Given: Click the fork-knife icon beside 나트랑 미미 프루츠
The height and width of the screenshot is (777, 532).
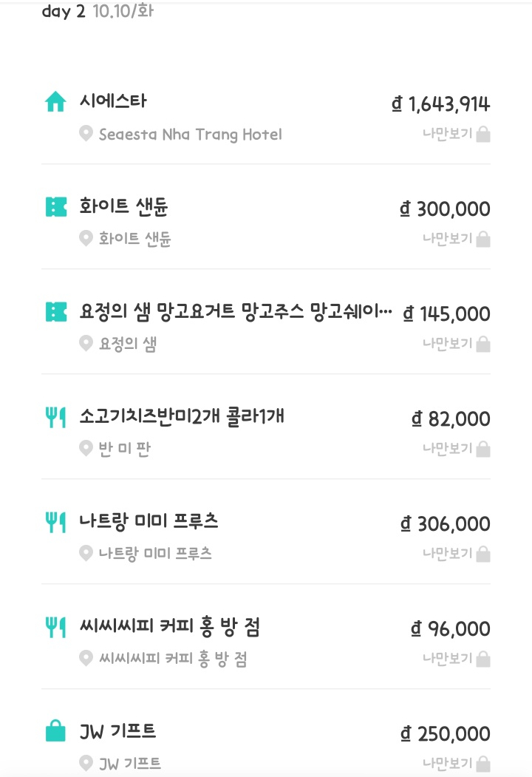Looking at the screenshot, I should point(55,522).
